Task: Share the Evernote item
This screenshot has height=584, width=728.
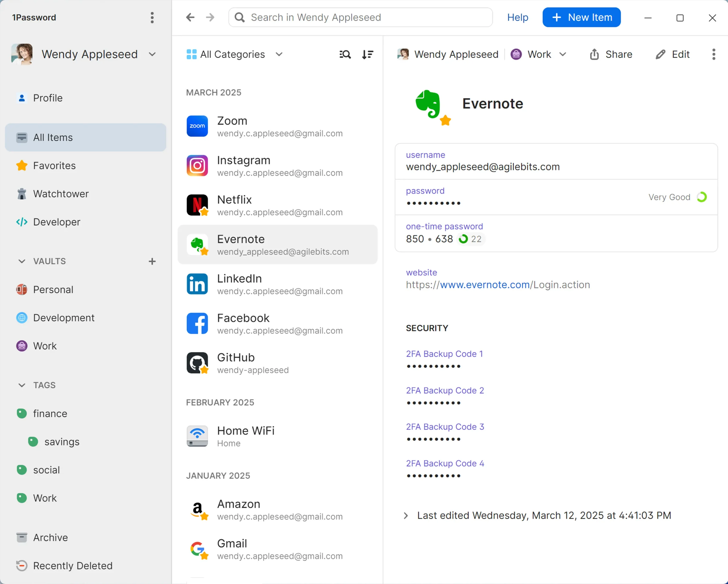Action: [611, 54]
